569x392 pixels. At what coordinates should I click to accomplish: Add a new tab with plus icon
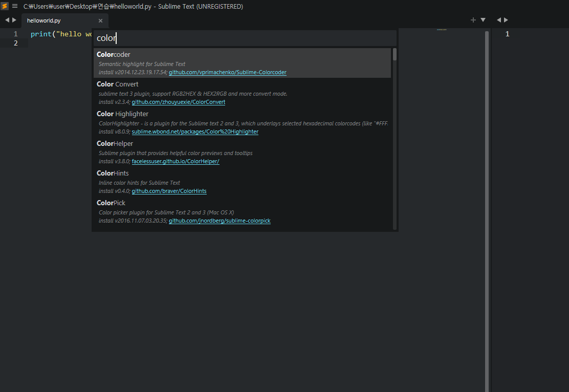pyautogui.click(x=473, y=20)
